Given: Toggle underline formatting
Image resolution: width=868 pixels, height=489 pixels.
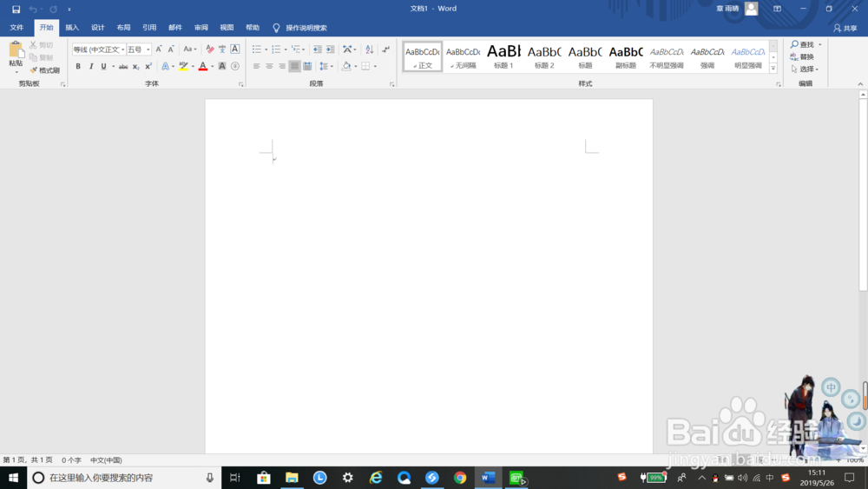Looking at the screenshot, I should click(103, 67).
